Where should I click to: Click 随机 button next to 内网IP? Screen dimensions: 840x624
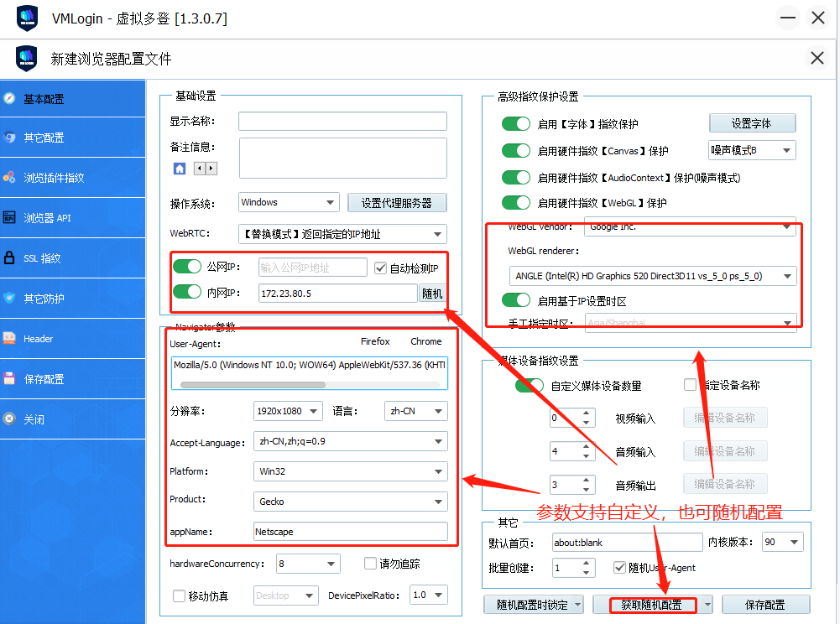432,294
